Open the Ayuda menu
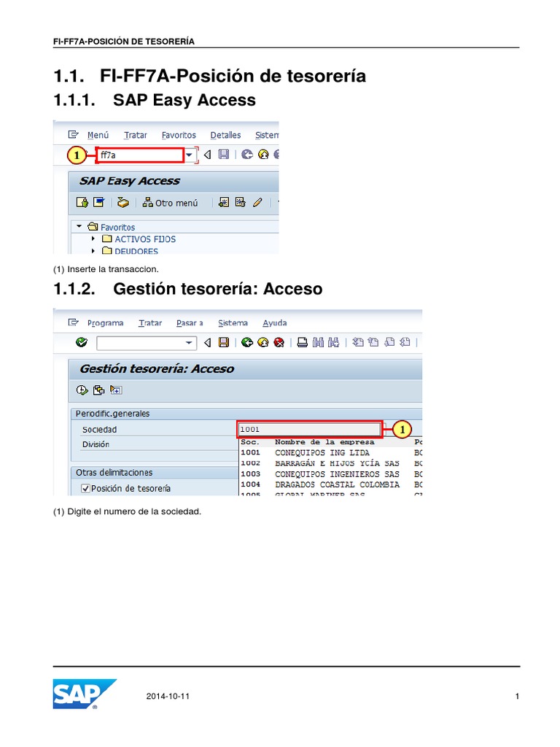This screenshot has height=747, width=560. [275, 323]
